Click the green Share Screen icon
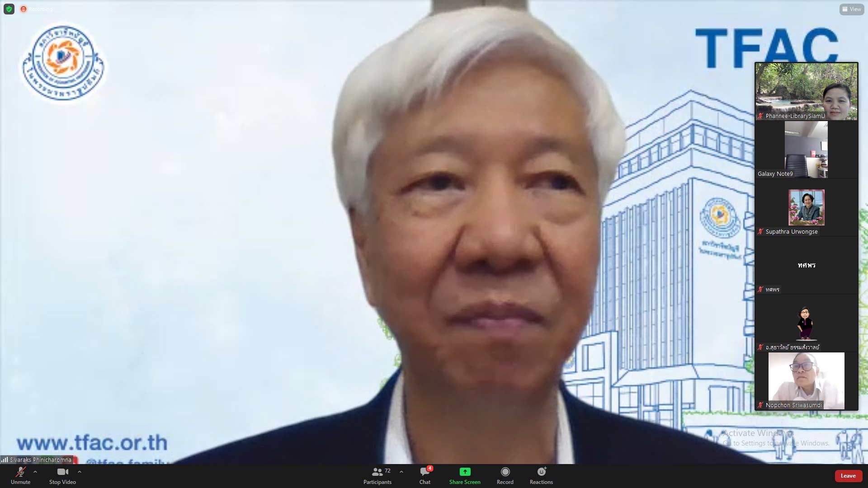This screenshot has height=488, width=868. coord(465,472)
